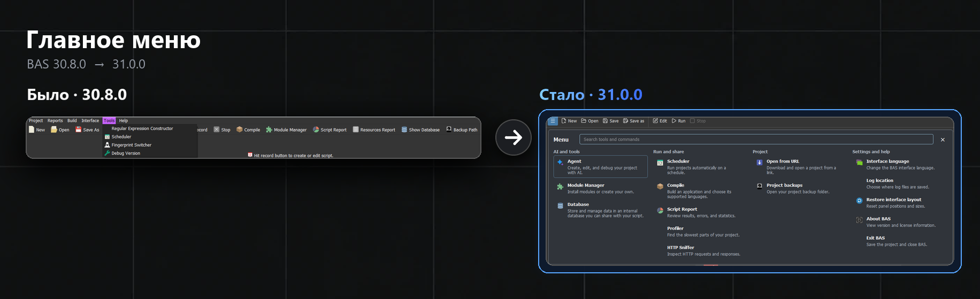Click Save As floppy button in 30.8.0 toolbar

[87, 129]
